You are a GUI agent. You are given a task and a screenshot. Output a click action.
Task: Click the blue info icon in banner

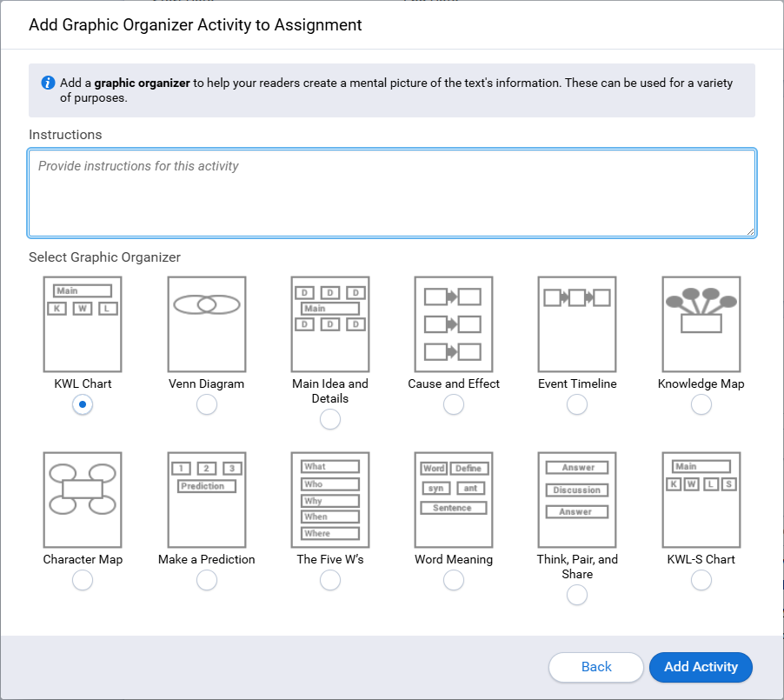click(x=48, y=83)
